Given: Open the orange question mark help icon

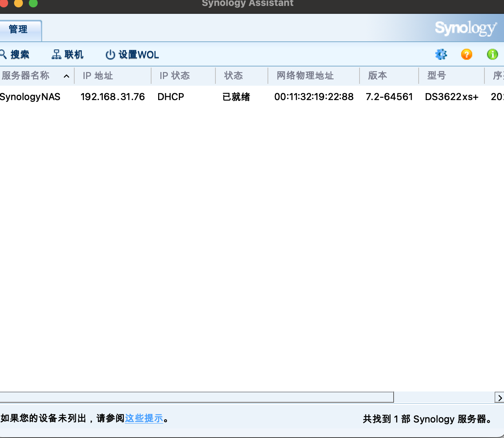Looking at the screenshot, I should tap(467, 55).
